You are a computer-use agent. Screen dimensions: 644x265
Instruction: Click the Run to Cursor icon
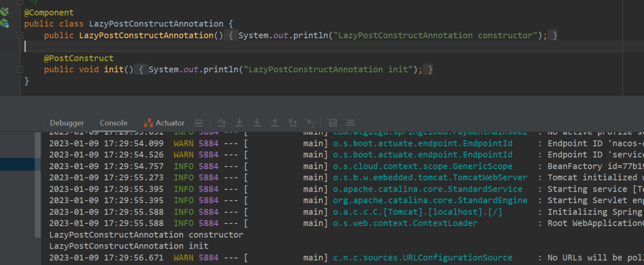(311, 123)
